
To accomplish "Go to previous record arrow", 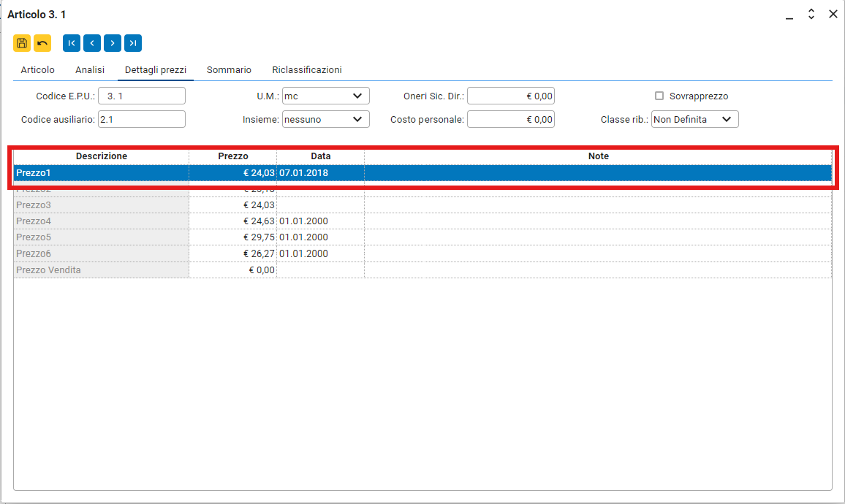I will point(92,43).
